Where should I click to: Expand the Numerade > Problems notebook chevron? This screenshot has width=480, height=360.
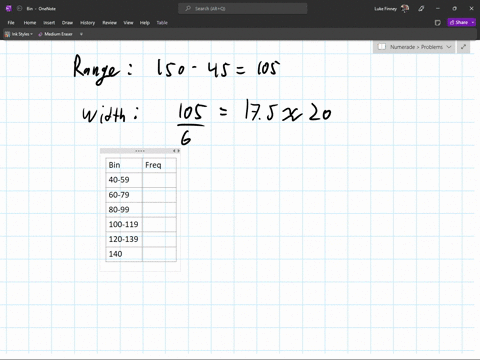449,47
